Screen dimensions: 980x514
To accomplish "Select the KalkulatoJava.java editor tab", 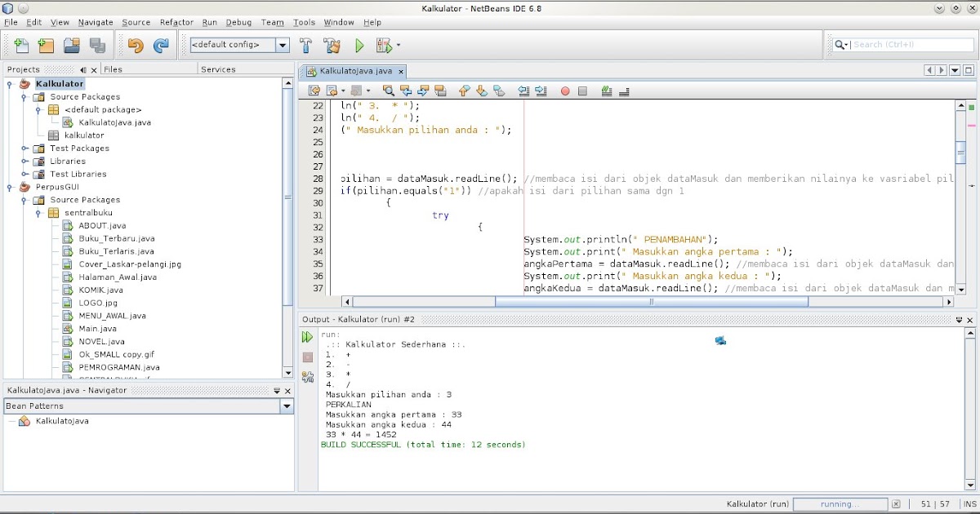I will (355, 71).
